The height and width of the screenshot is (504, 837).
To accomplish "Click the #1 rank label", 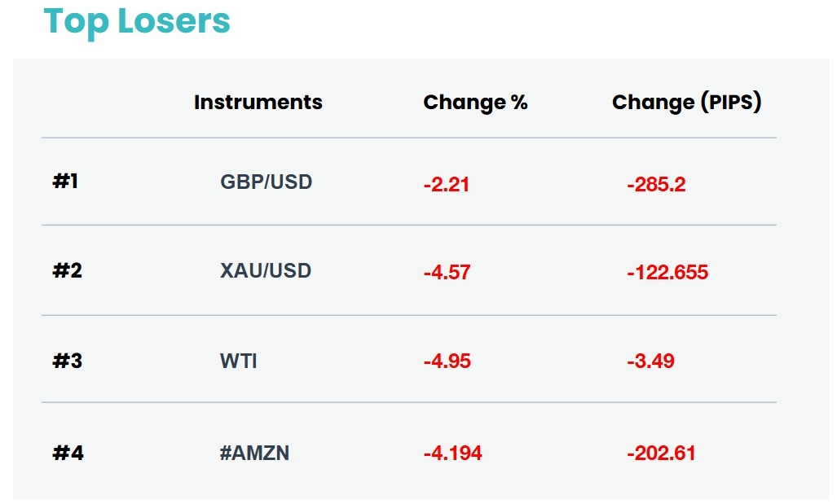I will pos(65,181).
